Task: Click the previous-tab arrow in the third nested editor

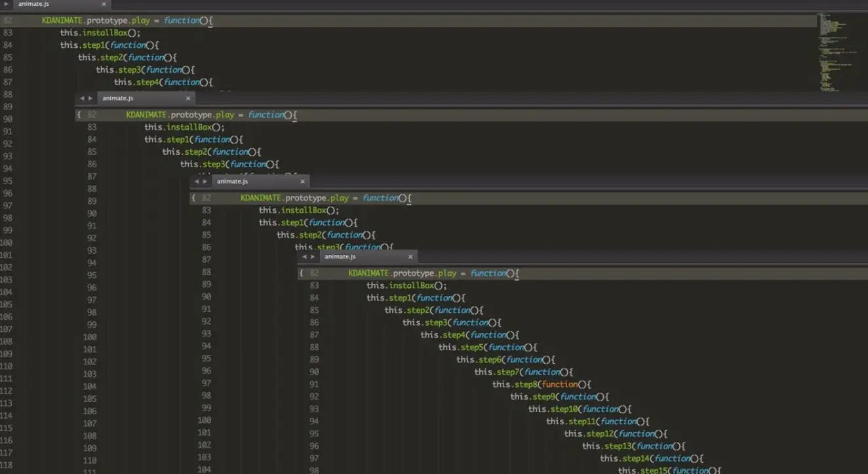Action: click(197, 181)
